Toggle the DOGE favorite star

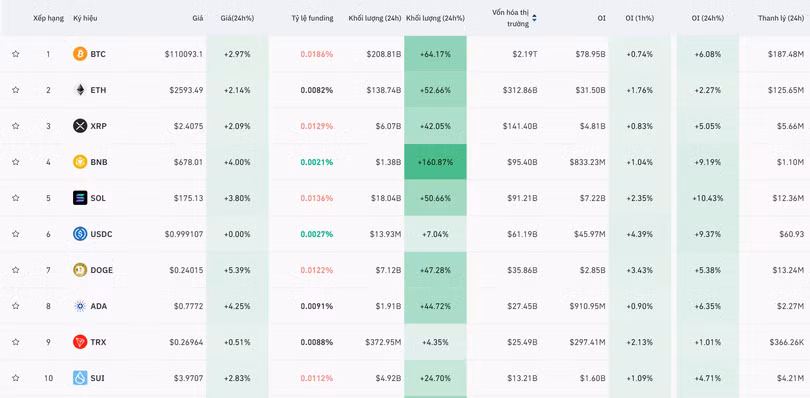click(x=15, y=270)
